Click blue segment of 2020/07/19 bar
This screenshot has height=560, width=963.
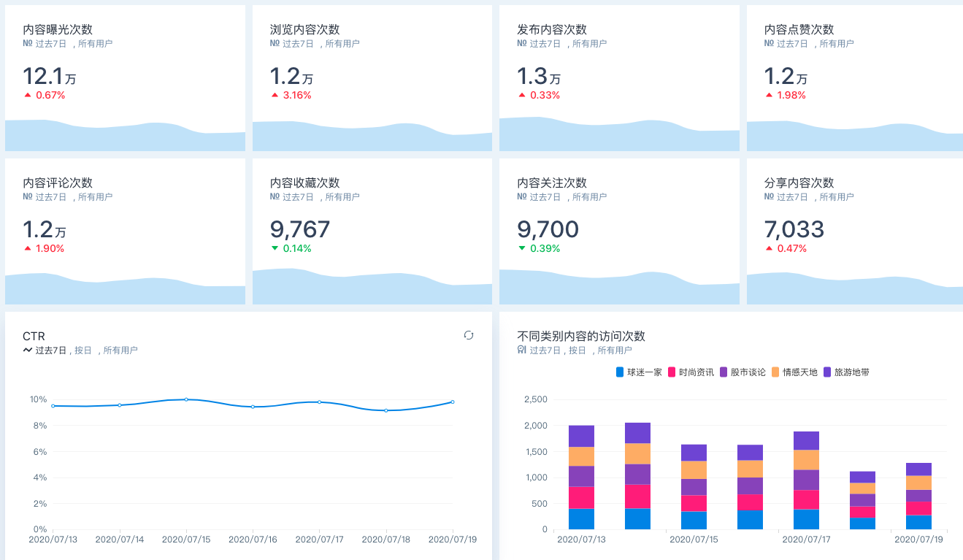[918, 522]
